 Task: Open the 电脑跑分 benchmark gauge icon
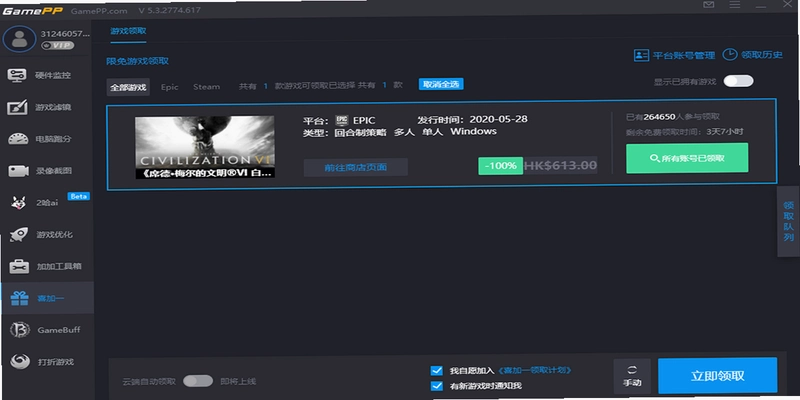pyautogui.click(x=18, y=139)
